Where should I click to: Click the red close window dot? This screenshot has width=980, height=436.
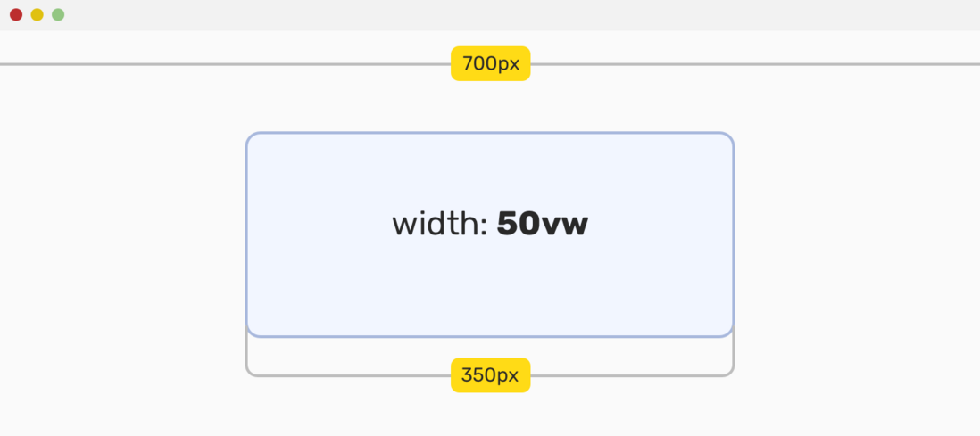click(16, 14)
